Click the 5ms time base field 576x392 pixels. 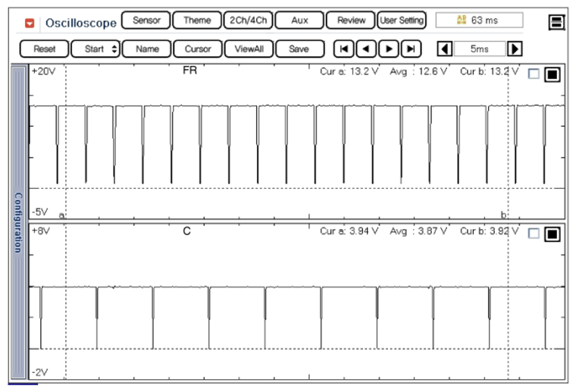click(x=480, y=49)
